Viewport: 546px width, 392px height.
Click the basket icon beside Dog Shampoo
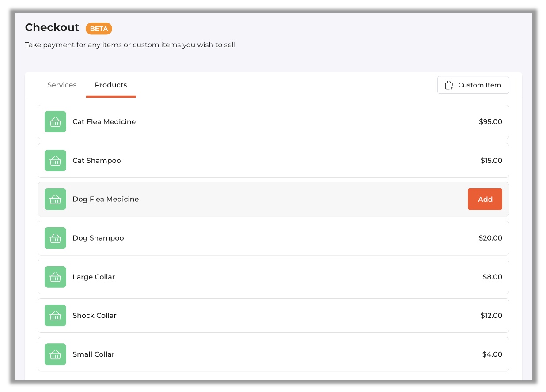(55, 238)
